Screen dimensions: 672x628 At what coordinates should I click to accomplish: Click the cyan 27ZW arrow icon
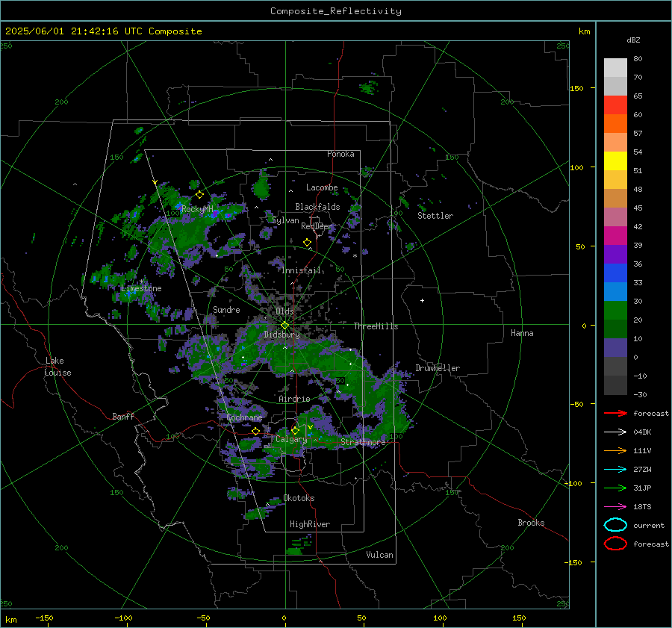coord(615,470)
